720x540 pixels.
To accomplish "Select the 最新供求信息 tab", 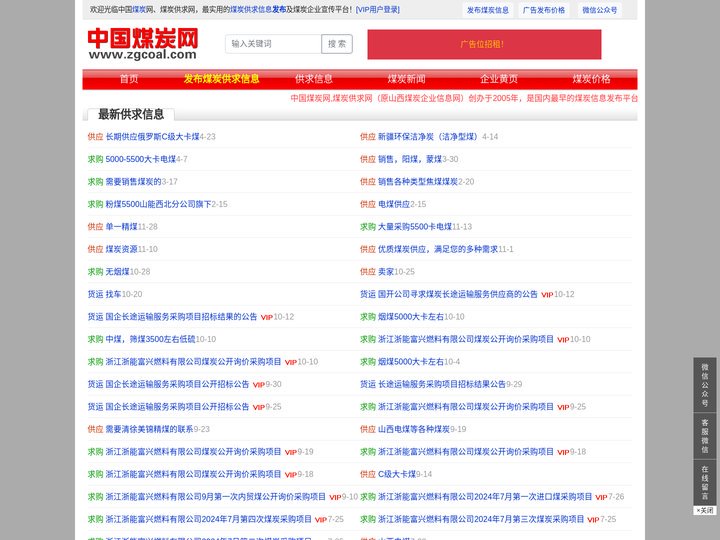I will click(x=131, y=114).
